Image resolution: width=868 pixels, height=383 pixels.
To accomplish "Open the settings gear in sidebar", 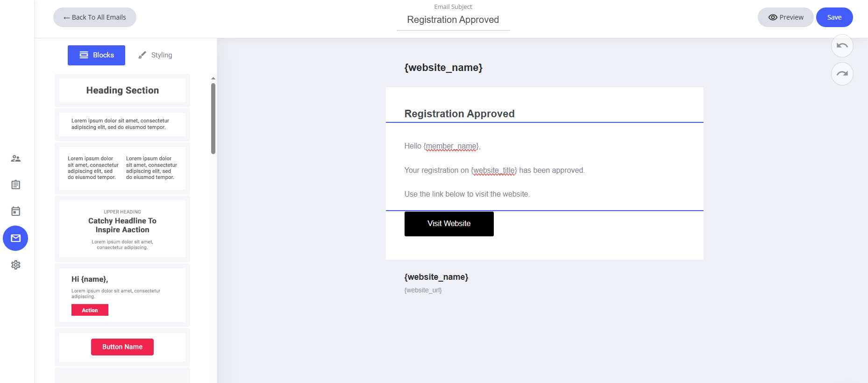I will 15,265.
